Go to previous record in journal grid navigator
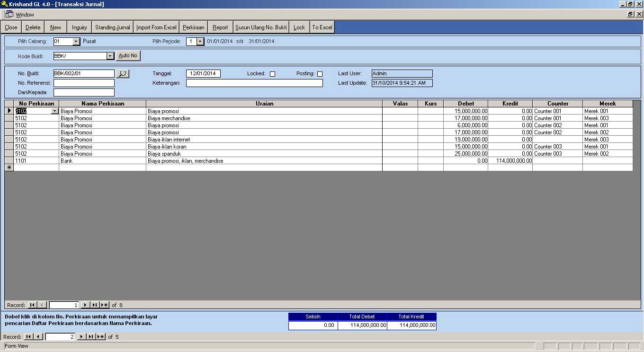 pos(42,305)
